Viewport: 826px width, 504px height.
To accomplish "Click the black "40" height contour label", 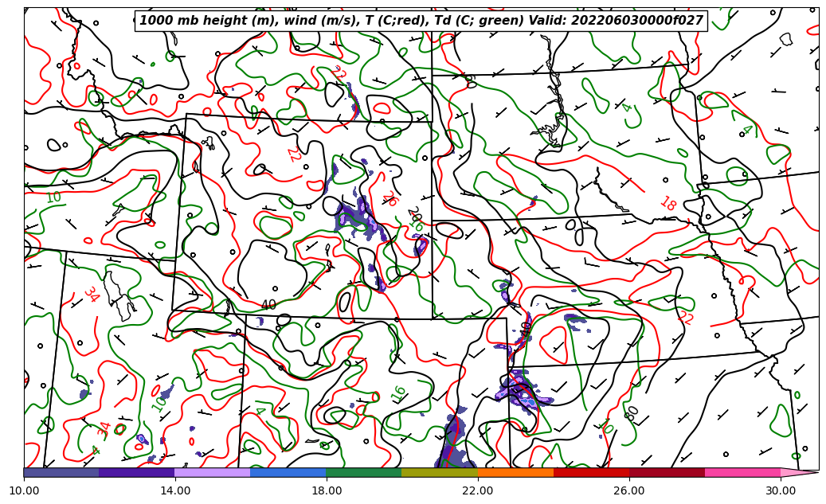I will 268,306.
